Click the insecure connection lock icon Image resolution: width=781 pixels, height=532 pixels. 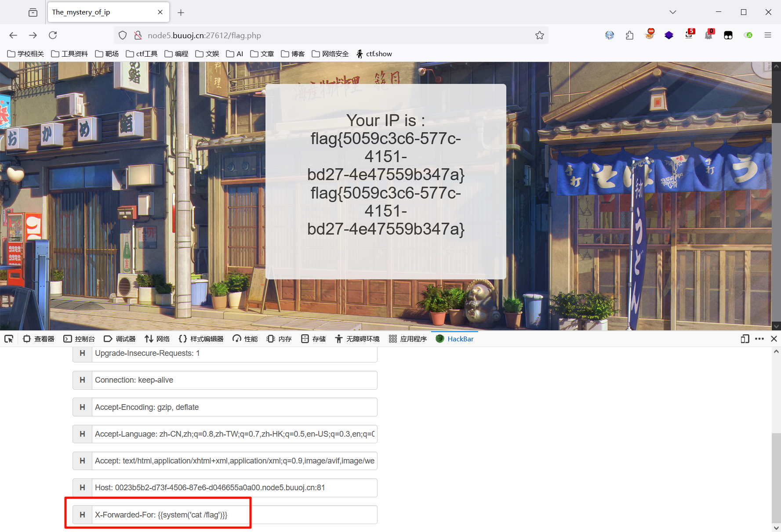click(138, 35)
